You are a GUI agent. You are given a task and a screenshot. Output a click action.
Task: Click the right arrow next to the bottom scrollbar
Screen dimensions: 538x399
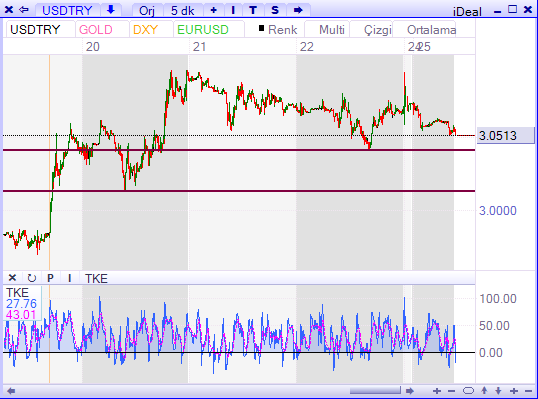(410, 391)
